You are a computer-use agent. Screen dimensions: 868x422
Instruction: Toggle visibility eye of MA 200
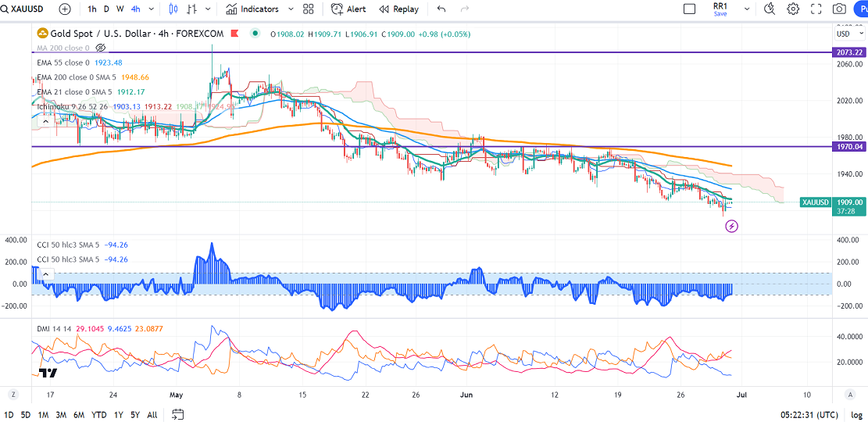tap(100, 48)
